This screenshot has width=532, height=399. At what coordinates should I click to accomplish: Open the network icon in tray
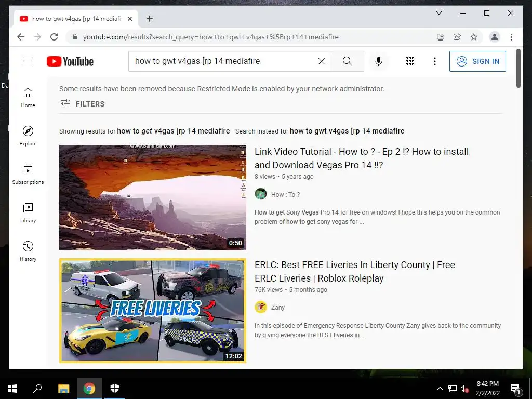click(453, 389)
